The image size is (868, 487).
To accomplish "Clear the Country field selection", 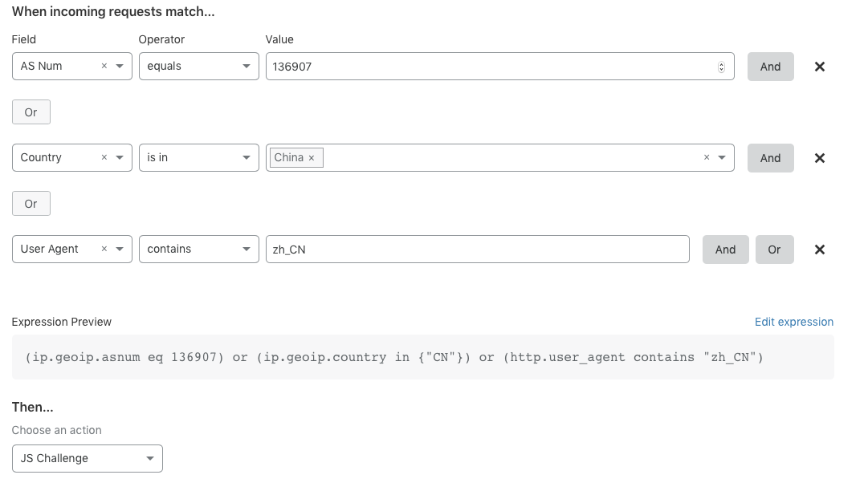I will 104,158.
